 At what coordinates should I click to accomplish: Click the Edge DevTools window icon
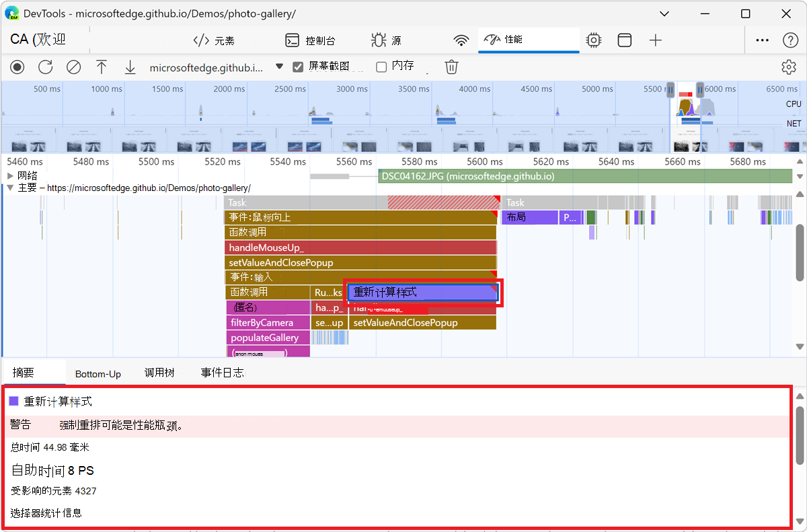click(x=12, y=13)
